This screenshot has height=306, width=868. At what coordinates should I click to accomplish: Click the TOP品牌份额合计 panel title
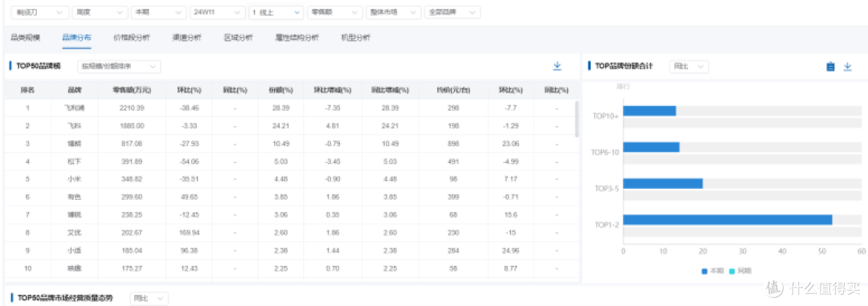point(624,67)
